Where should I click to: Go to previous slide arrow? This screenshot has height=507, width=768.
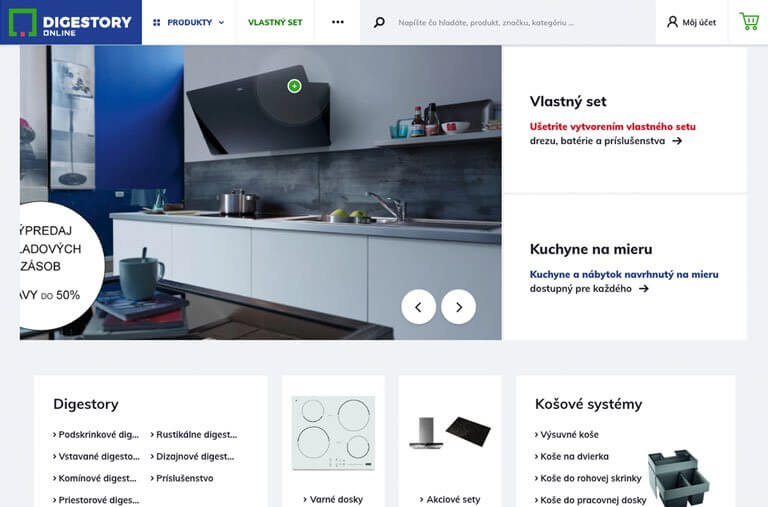tap(418, 307)
